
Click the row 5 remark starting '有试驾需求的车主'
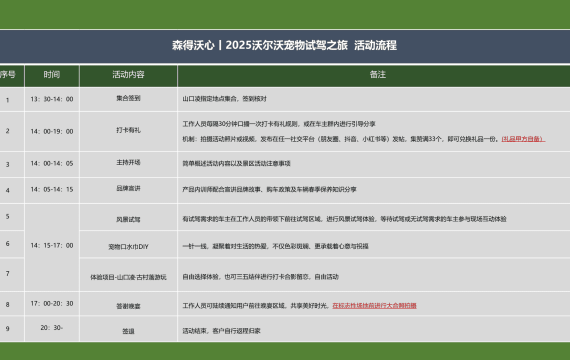tap(344, 219)
